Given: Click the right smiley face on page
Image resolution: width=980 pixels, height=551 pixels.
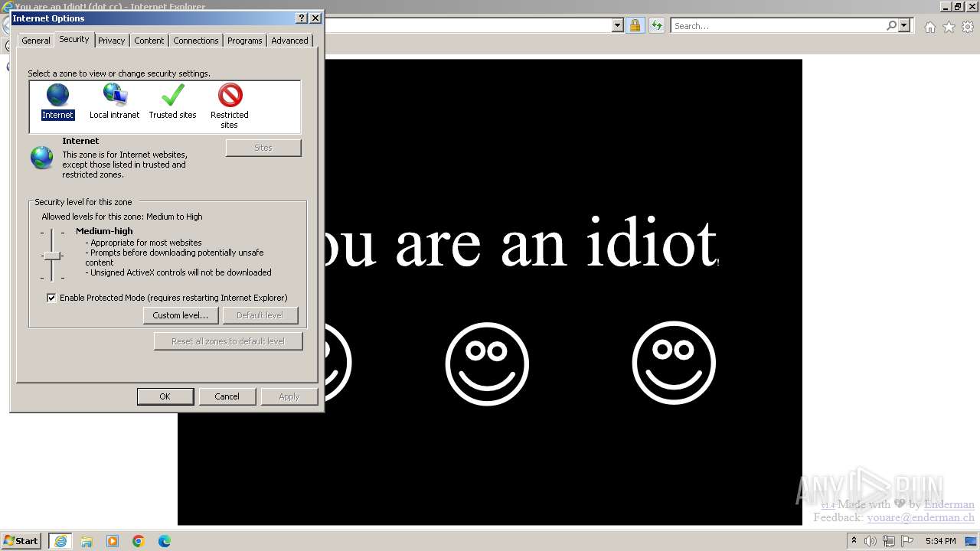Looking at the screenshot, I should 674,363.
